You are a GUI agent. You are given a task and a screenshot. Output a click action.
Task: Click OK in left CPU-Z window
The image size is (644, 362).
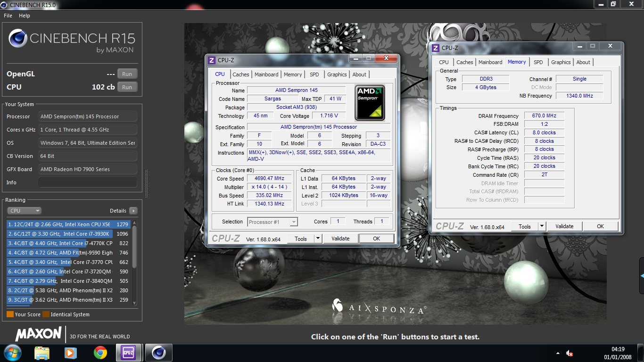coord(376,239)
